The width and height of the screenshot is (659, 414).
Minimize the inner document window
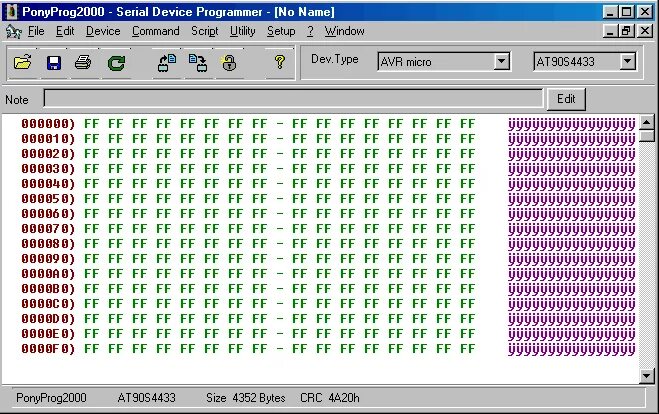tap(610, 31)
